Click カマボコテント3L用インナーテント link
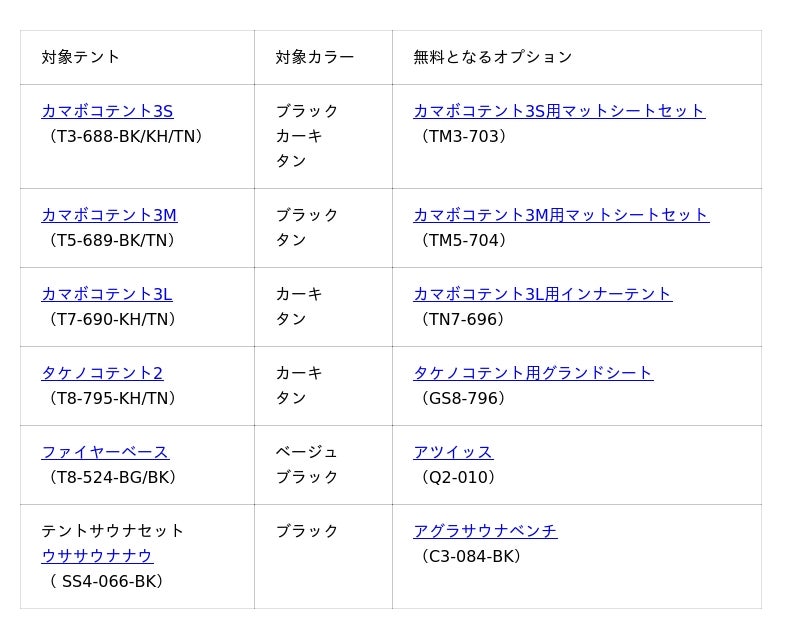 [x=542, y=294]
